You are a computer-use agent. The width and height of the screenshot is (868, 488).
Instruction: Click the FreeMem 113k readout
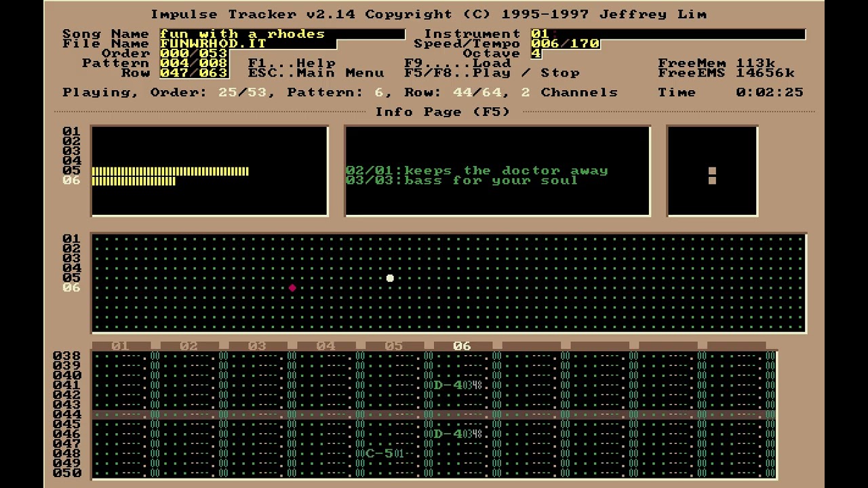[717, 63]
